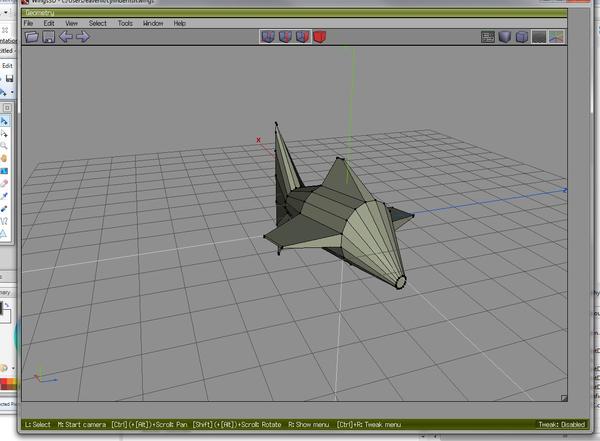Open dropdown arrow beside bottom-left palette icon
Viewport: 600px width, 441px height.
[13, 368]
